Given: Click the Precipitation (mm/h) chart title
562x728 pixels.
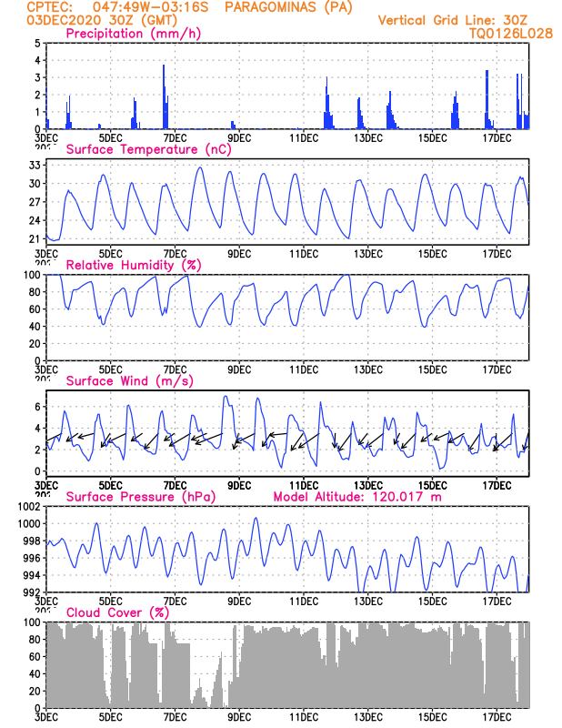Looking at the screenshot, I should click(x=133, y=34).
